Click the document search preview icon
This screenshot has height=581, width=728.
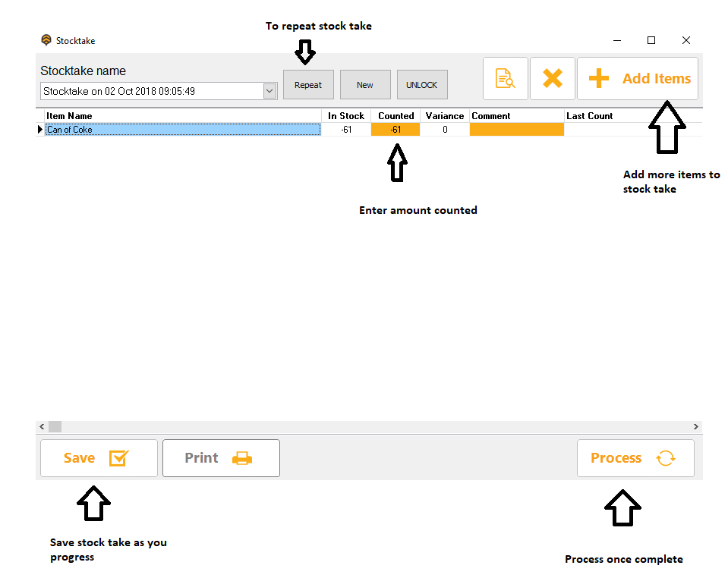pos(505,78)
